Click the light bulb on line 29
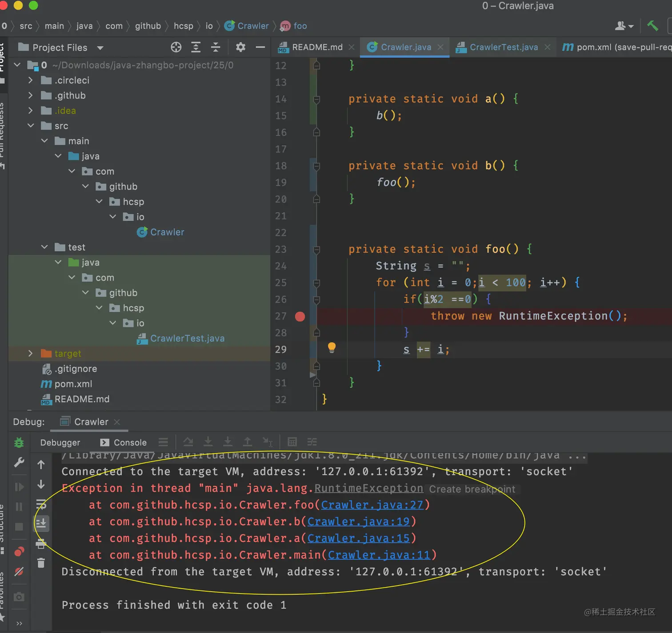 pyautogui.click(x=332, y=347)
